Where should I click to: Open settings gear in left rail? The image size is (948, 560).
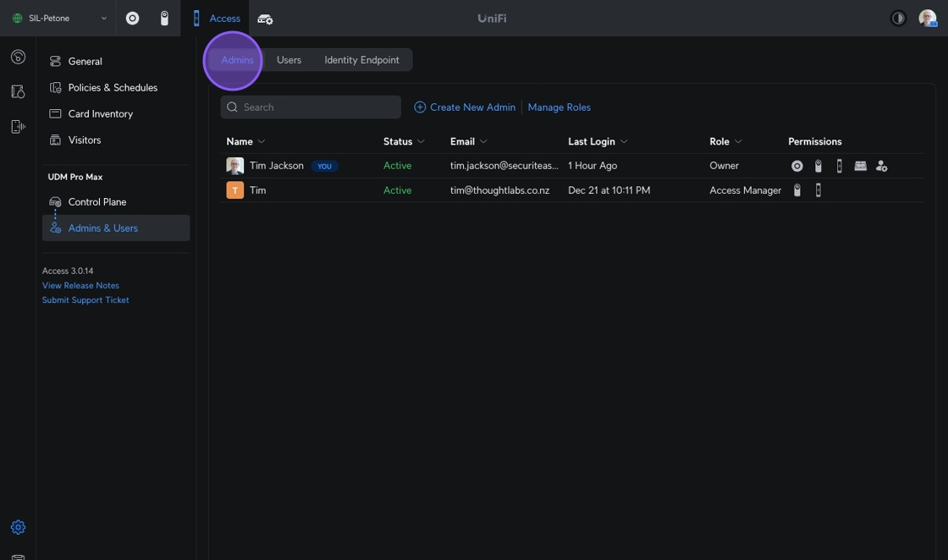click(x=18, y=527)
